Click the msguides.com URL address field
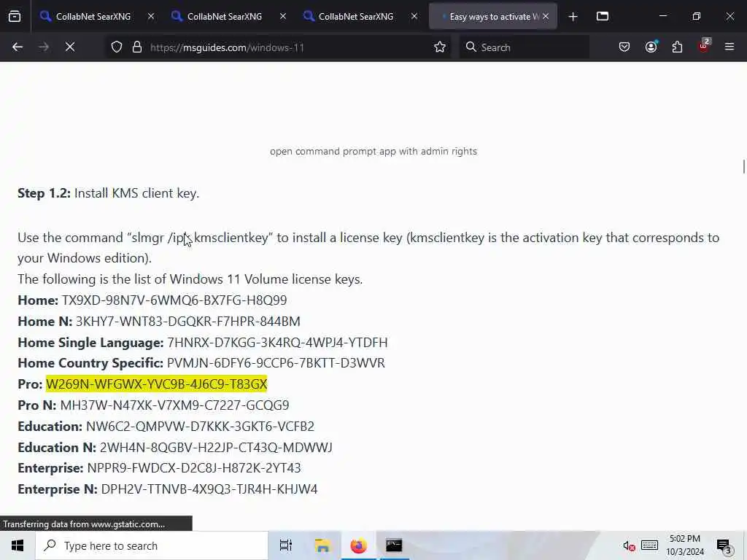The image size is (747, 560). pyautogui.click(x=286, y=47)
